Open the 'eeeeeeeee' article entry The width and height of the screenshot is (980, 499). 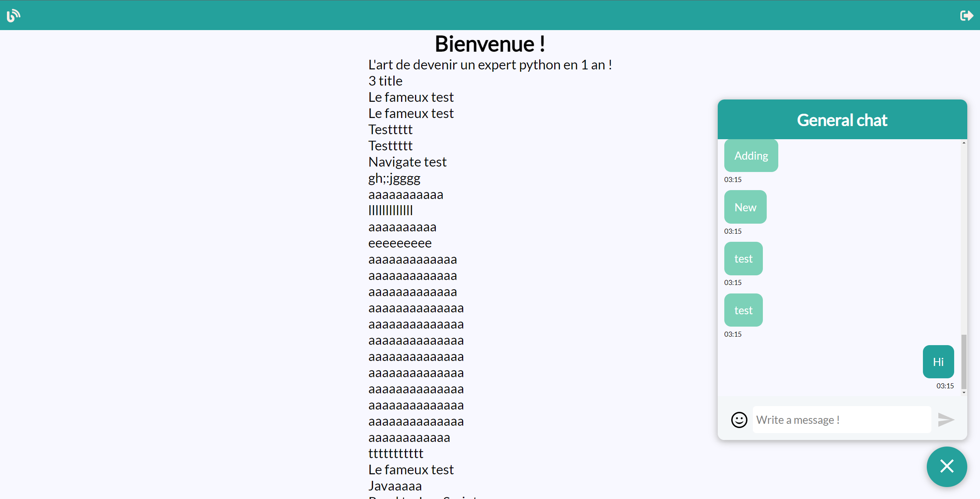click(x=400, y=243)
